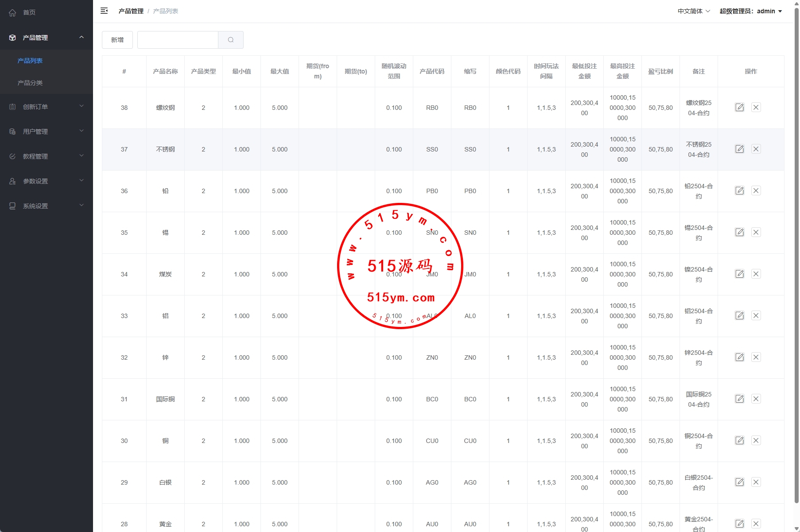Click the home icon in sidebar
The width and height of the screenshot is (800, 532).
pyautogui.click(x=12, y=13)
